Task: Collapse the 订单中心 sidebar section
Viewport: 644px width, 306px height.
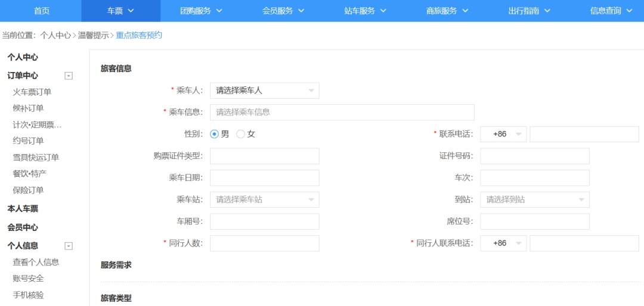Action: 69,76
